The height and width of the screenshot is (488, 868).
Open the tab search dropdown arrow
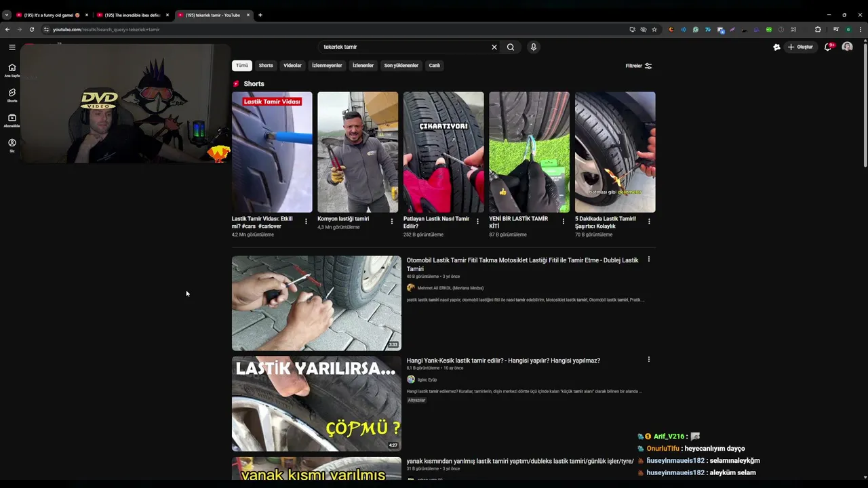coord(6,15)
